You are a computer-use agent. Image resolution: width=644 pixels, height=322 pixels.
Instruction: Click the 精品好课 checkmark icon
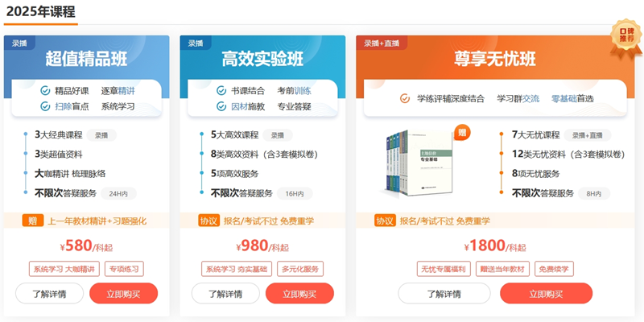coord(45,90)
